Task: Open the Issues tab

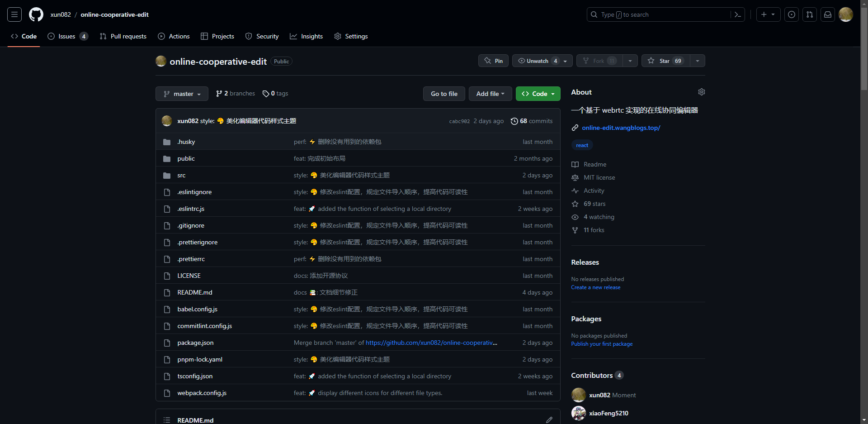Action: pos(68,36)
